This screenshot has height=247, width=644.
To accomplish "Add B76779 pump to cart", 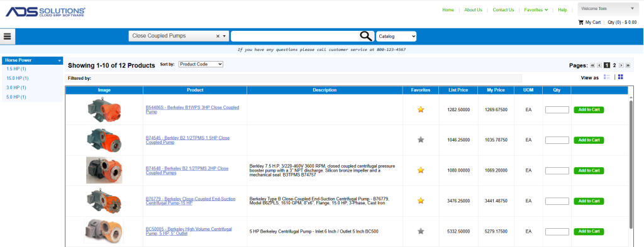I will tap(589, 201).
